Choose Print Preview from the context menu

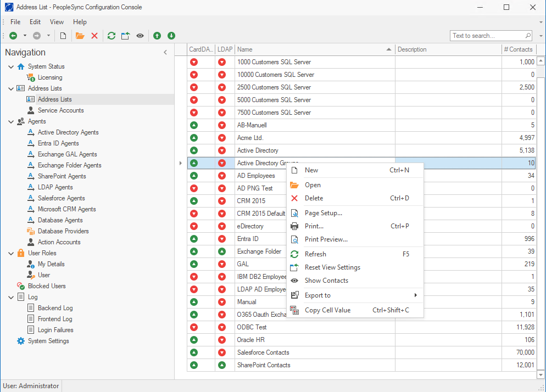355,239
